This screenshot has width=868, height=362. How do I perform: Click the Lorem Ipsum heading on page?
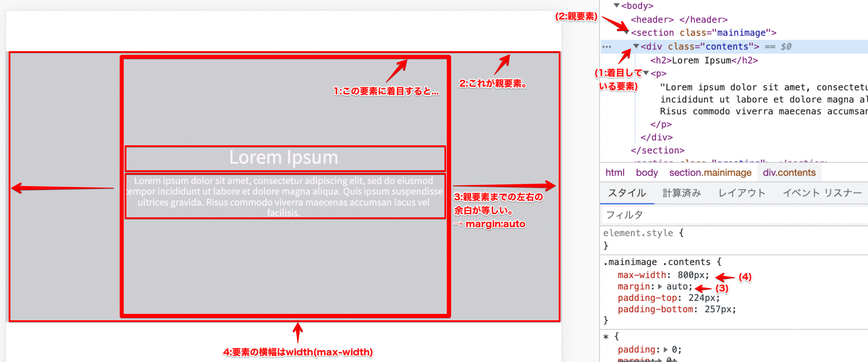pos(283,157)
